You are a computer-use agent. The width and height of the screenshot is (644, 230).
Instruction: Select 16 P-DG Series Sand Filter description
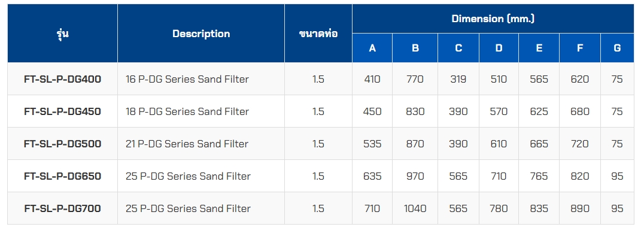click(187, 79)
